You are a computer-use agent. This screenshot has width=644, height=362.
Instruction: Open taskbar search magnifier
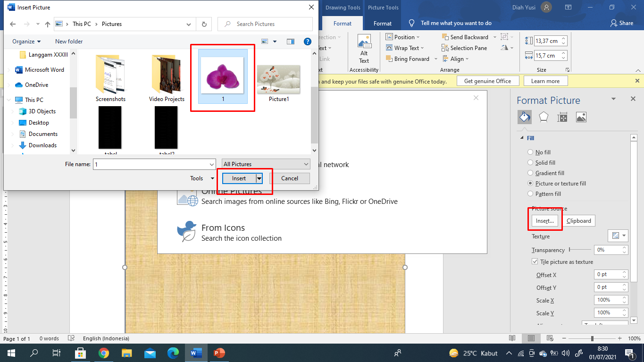tap(34, 353)
